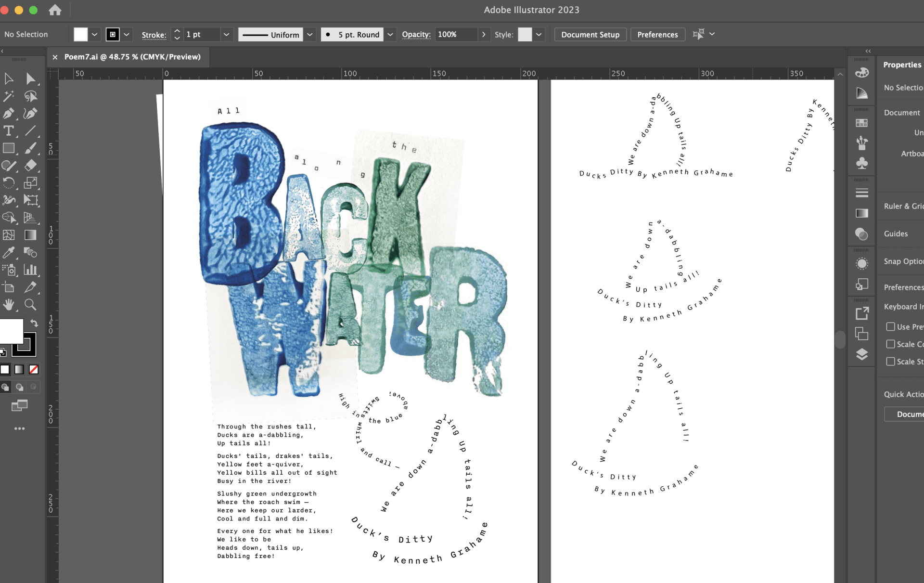Screen dimensions: 924x583
Task: Activate the Type tool
Action: point(9,131)
